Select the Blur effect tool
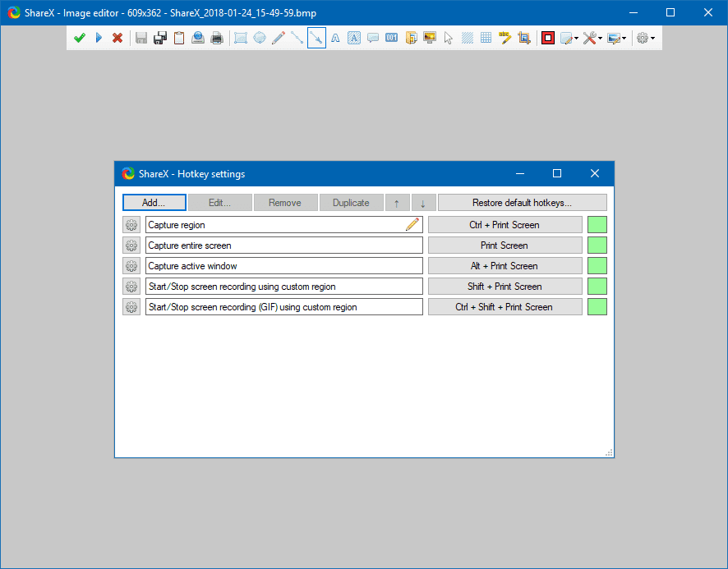Viewport: 728px width, 569px height. coord(468,38)
